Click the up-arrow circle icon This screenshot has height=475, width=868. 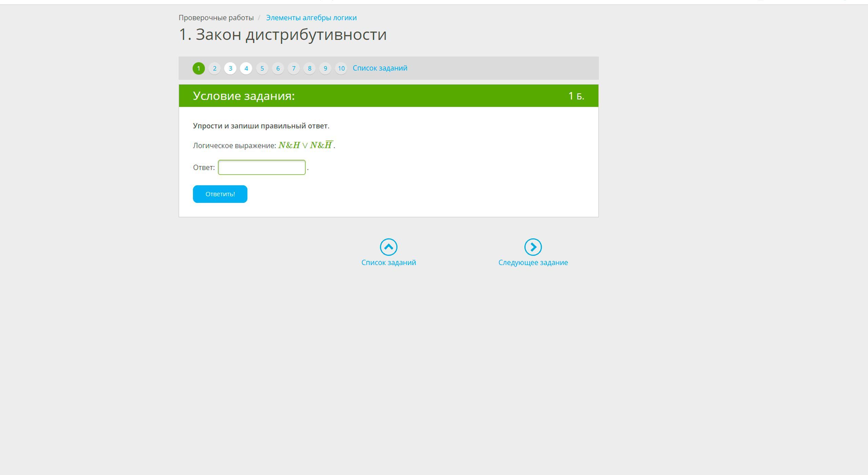tap(389, 247)
